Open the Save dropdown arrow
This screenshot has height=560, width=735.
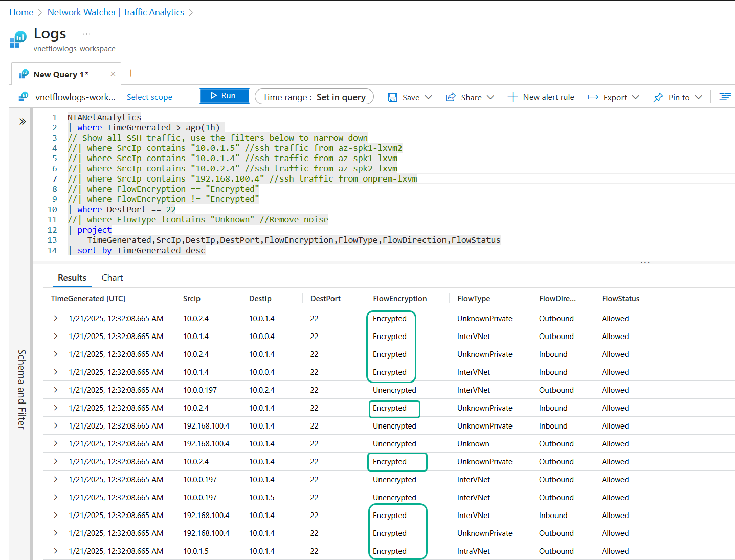pyautogui.click(x=429, y=97)
